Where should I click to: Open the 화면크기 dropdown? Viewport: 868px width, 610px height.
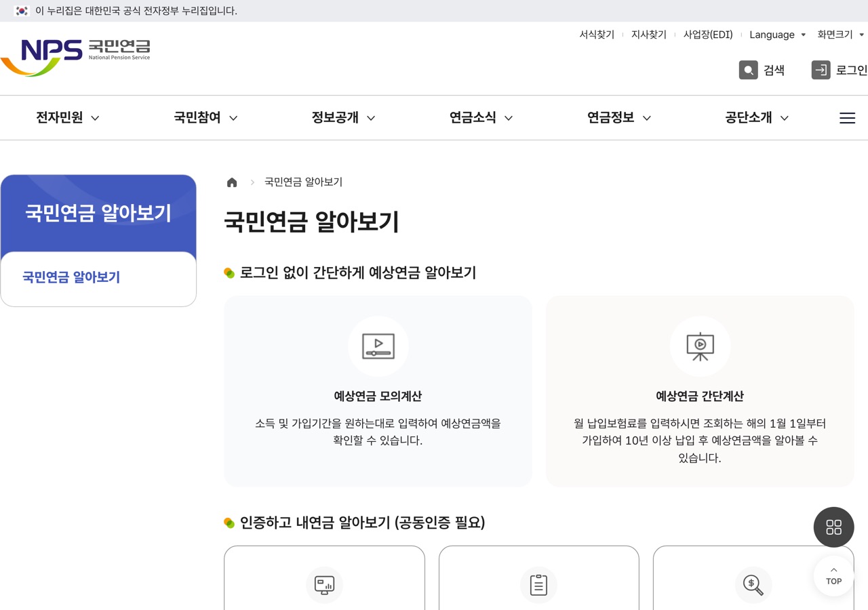pyautogui.click(x=841, y=35)
